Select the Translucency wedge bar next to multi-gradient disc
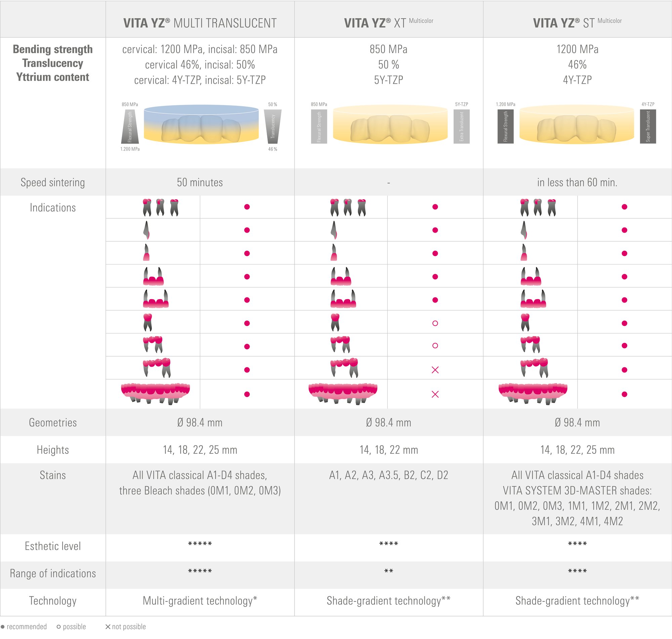The image size is (672, 639). 273,126
